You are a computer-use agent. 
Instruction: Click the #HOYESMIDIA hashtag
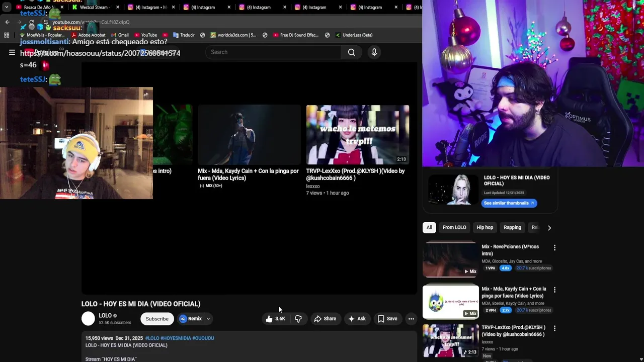(x=176, y=338)
